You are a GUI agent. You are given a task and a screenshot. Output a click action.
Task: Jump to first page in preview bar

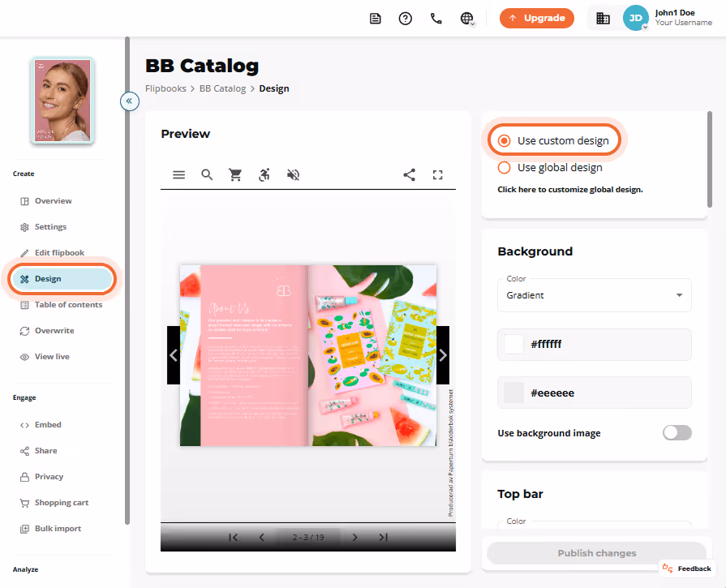234,537
